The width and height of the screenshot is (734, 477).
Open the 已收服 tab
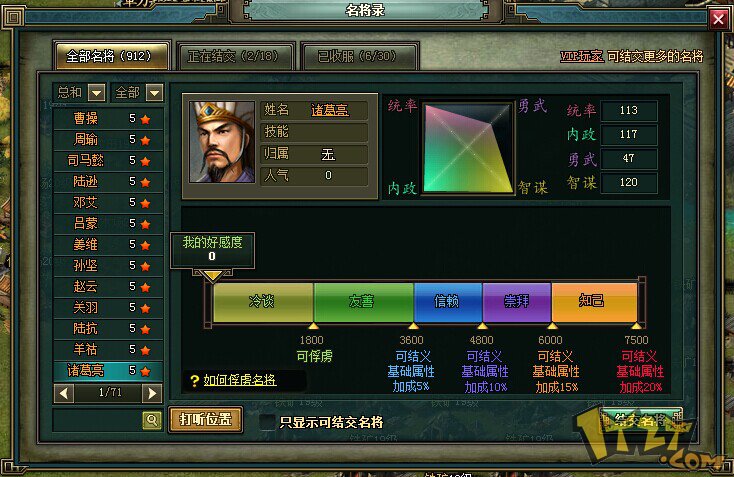(360, 56)
